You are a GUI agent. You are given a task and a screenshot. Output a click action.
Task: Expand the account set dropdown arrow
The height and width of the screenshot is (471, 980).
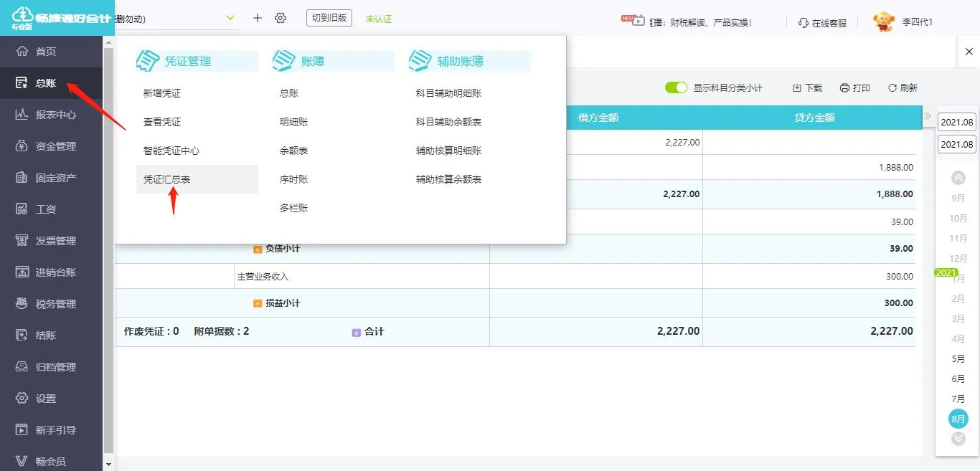[230, 18]
